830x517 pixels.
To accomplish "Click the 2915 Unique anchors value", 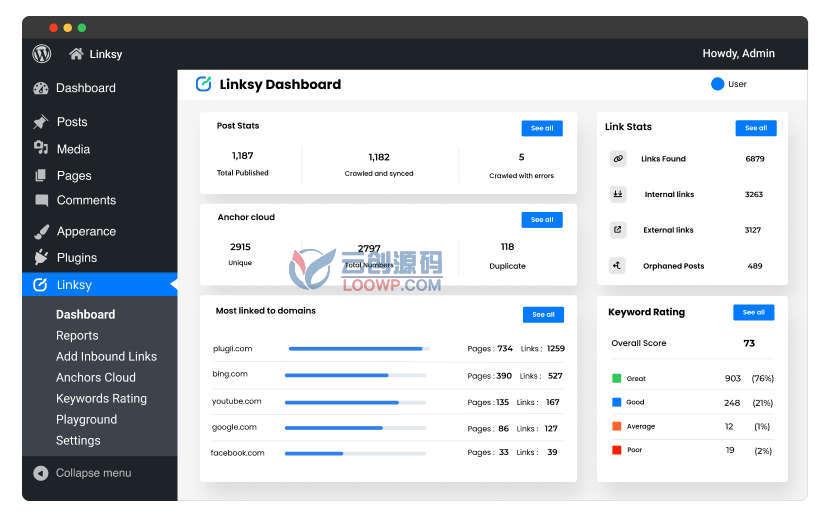I will click(240, 247).
